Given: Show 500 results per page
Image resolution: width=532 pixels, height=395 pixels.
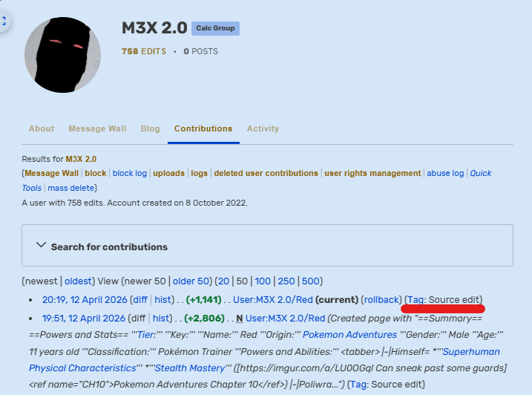Looking at the screenshot, I should click(x=310, y=281).
